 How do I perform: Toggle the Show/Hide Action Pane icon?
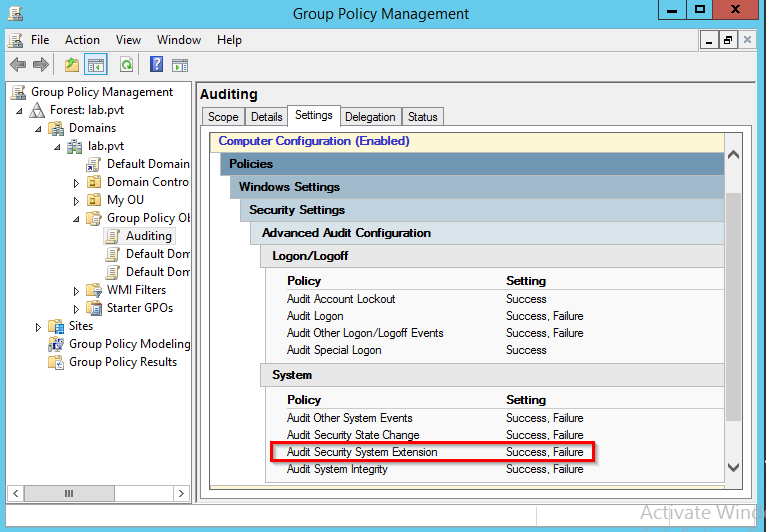tap(180, 65)
